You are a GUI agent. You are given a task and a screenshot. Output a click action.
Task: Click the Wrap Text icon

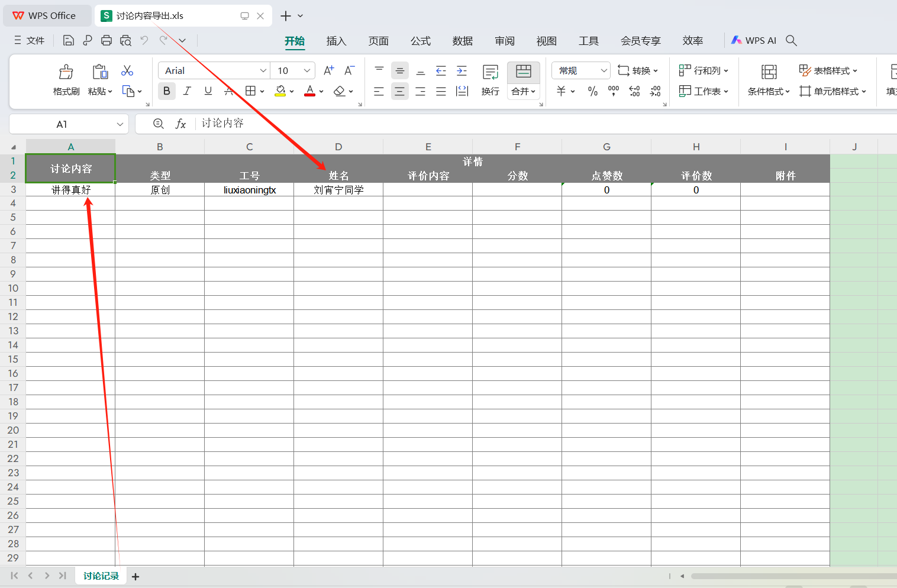[x=490, y=73]
